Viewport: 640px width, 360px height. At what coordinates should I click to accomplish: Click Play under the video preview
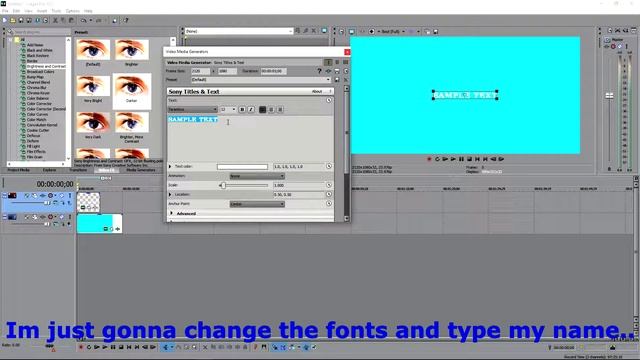point(453,159)
